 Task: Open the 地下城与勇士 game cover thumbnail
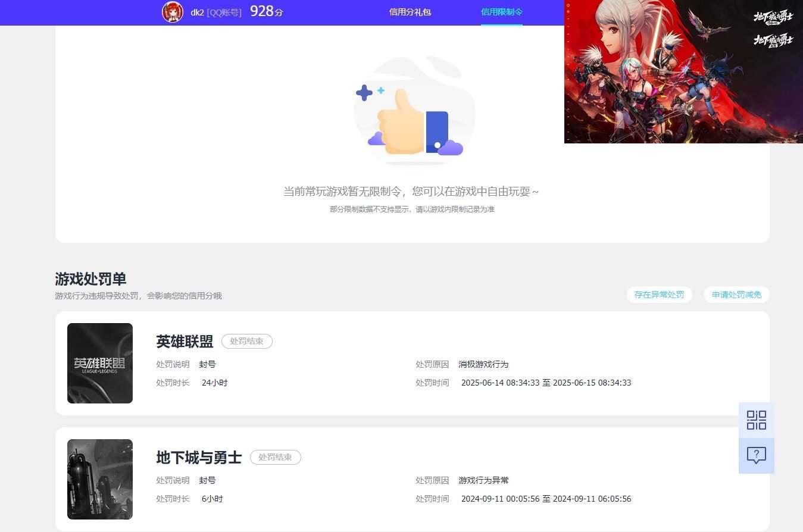(100, 479)
